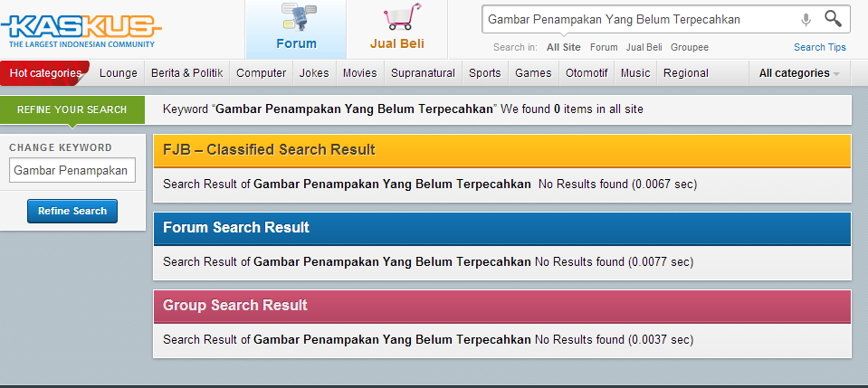Click the main search text box

pyautogui.click(x=640, y=20)
